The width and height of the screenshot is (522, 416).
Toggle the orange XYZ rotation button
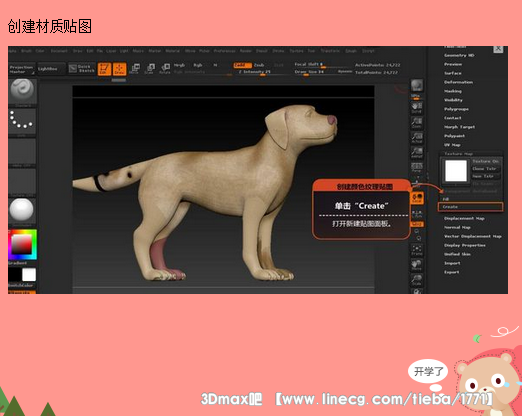click(417, 224)
